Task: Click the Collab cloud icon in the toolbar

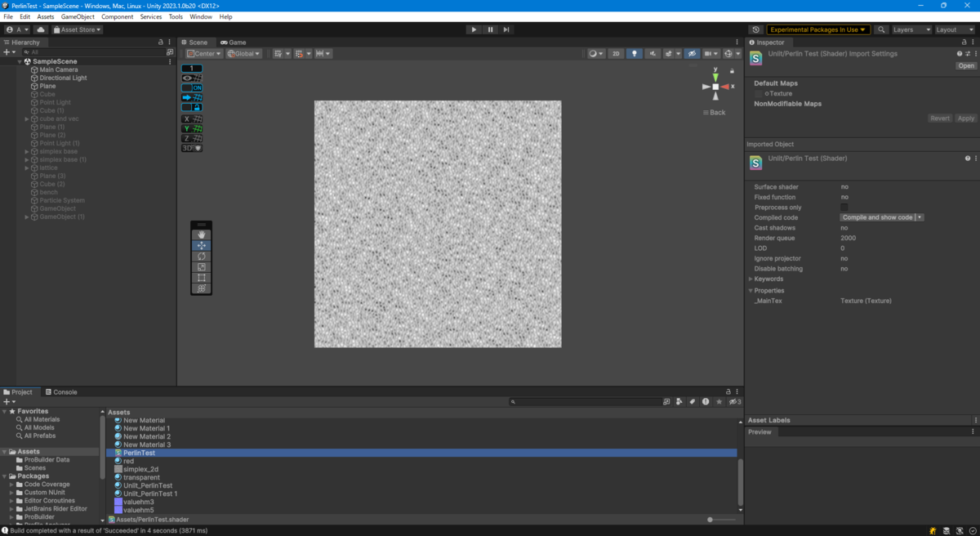Action: point(41,29)
